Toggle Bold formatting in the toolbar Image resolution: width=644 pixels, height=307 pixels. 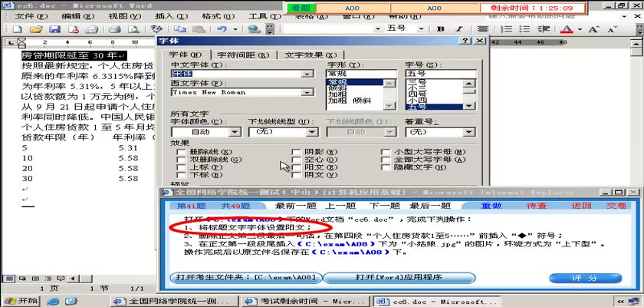(441, 29)
